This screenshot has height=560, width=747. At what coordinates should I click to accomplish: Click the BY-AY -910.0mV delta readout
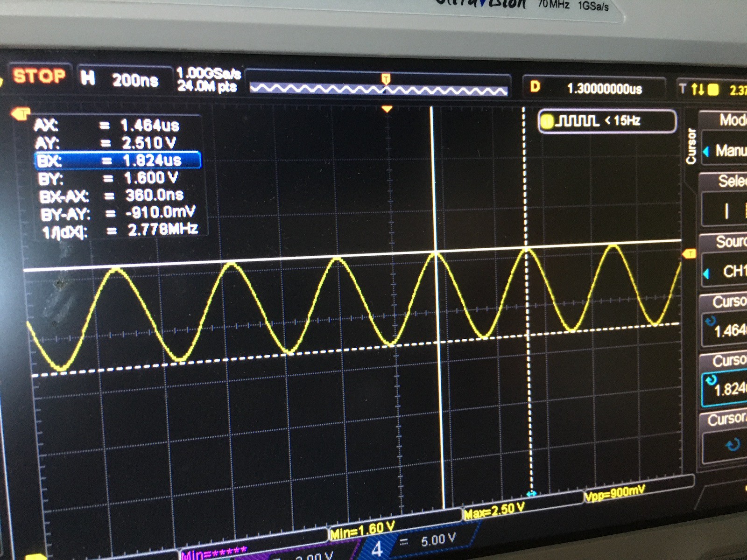click(118, 213)
